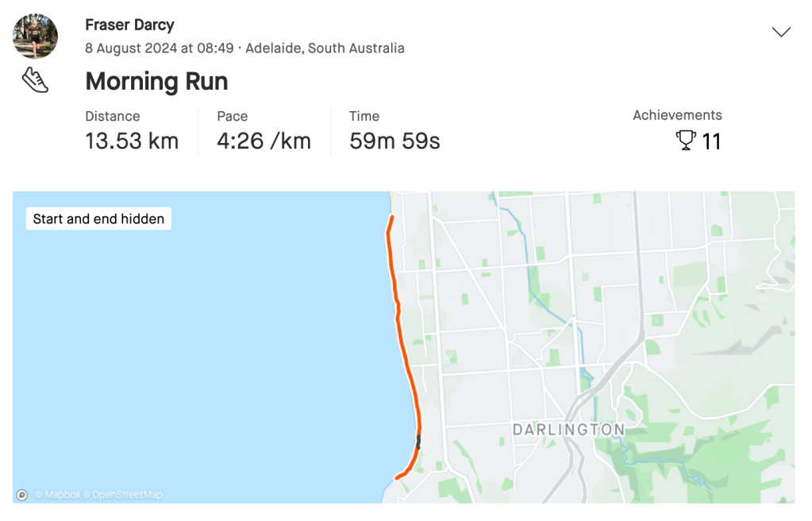Click the Darlington label on the map

click(568, 430)
